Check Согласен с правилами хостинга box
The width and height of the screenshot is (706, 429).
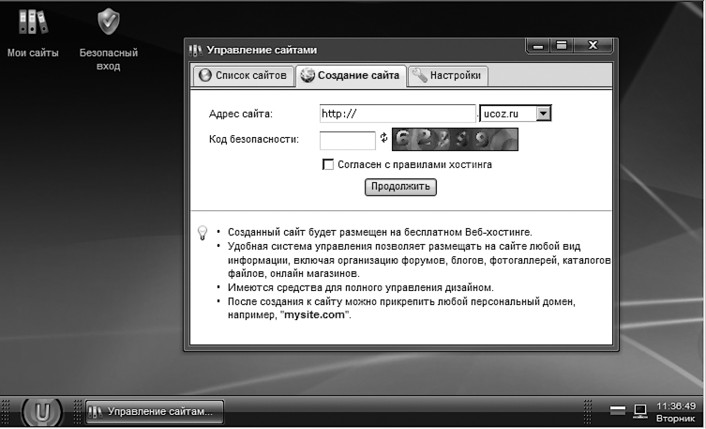pyautogui.click(x=327, y=164)
